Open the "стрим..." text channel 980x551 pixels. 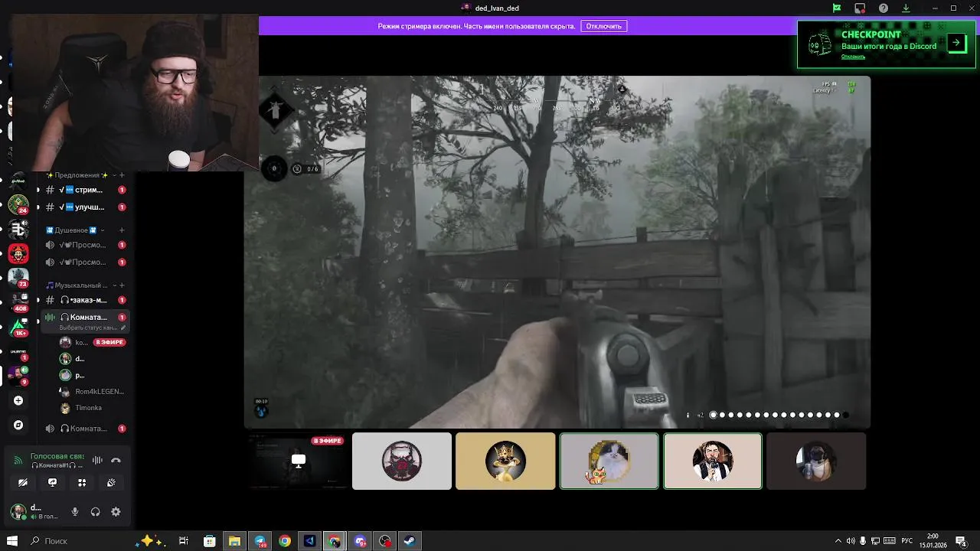[84, 190]
